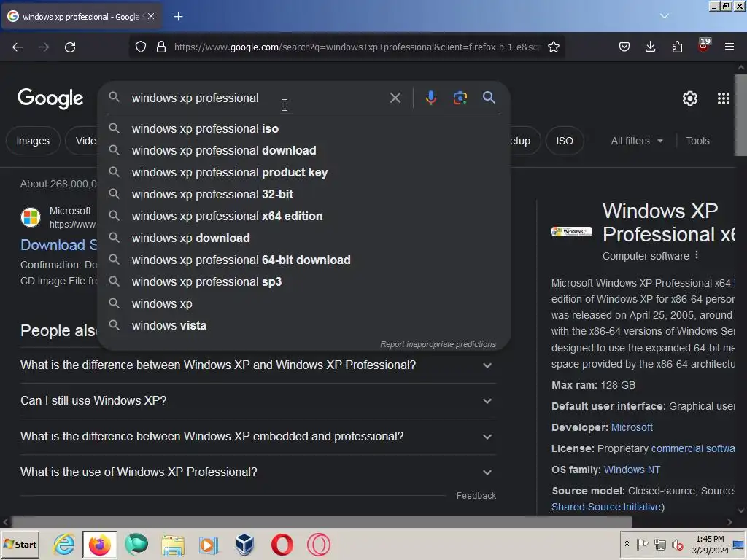Open the tracking protection shield icon

[141, 47]
